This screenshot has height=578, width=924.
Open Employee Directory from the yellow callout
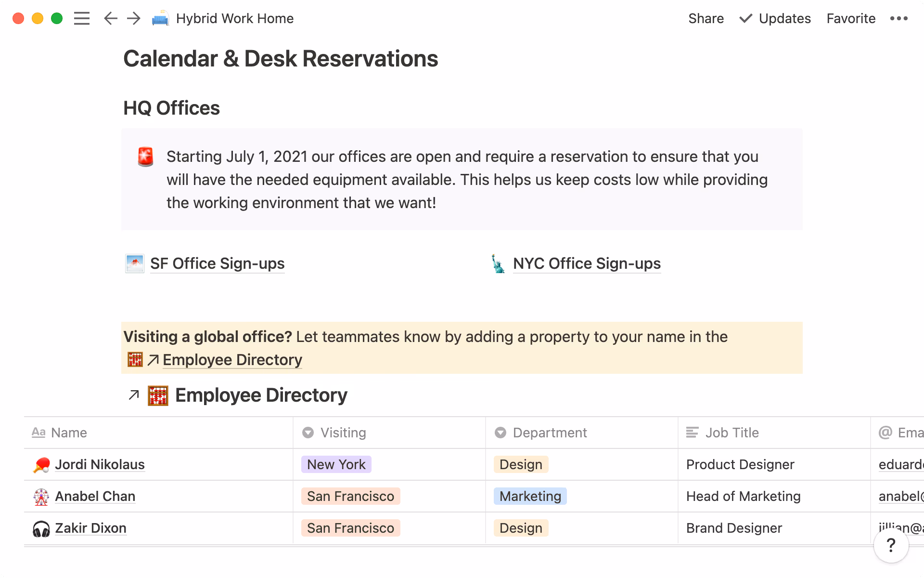232,360
